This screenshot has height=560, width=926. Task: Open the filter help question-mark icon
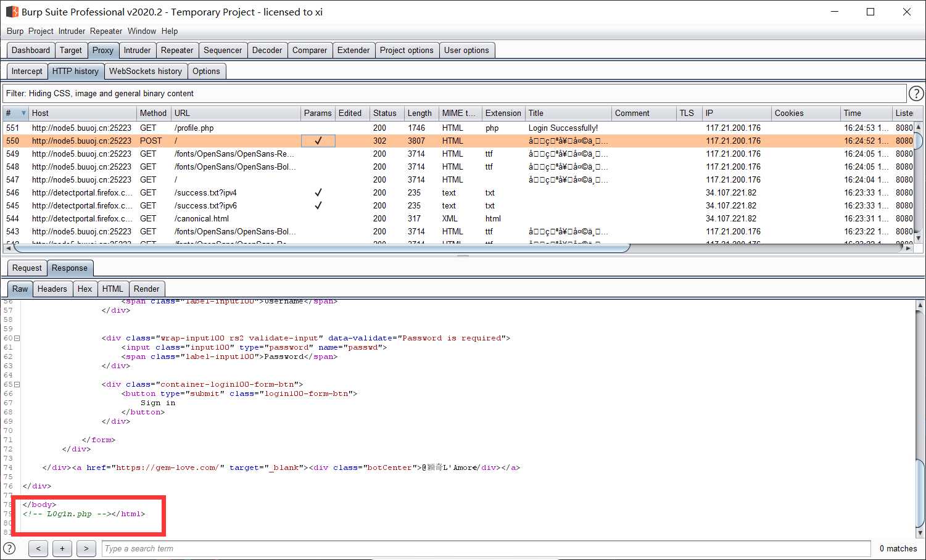916,93
